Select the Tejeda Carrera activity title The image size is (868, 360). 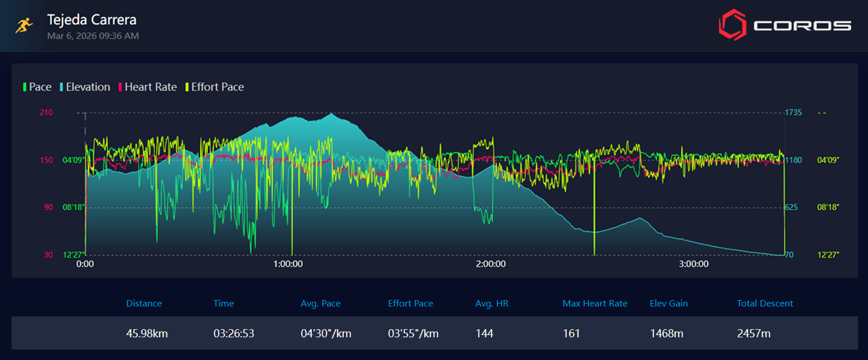pos(92,20)
